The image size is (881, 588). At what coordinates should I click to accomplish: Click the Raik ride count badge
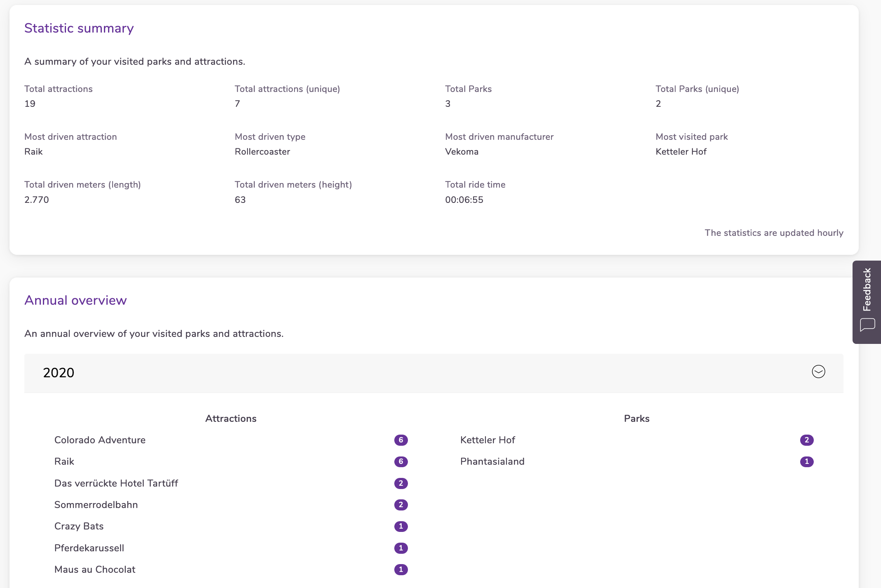(x=400, y=461)
